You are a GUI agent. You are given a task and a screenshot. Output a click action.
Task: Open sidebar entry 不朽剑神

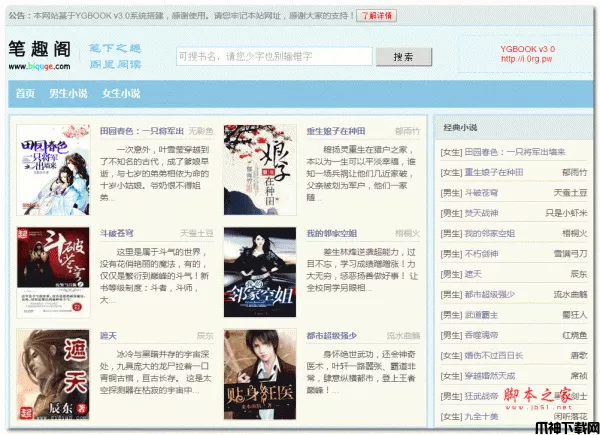481,254
